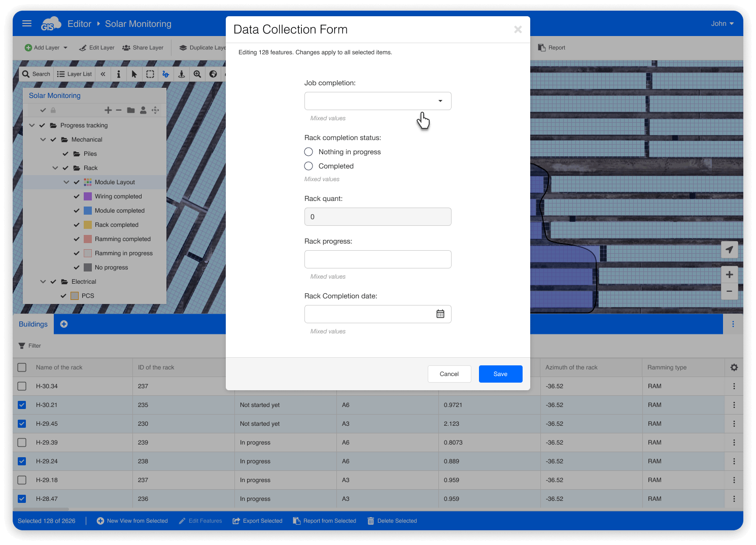Collapse toolbar with double-chevron icon

pyautogui.click(x=103, y=74)
